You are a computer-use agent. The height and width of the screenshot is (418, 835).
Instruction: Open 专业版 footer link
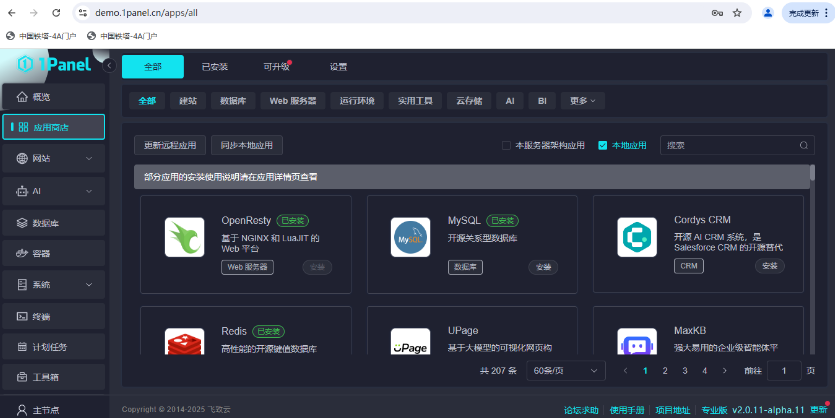(714, 410)
